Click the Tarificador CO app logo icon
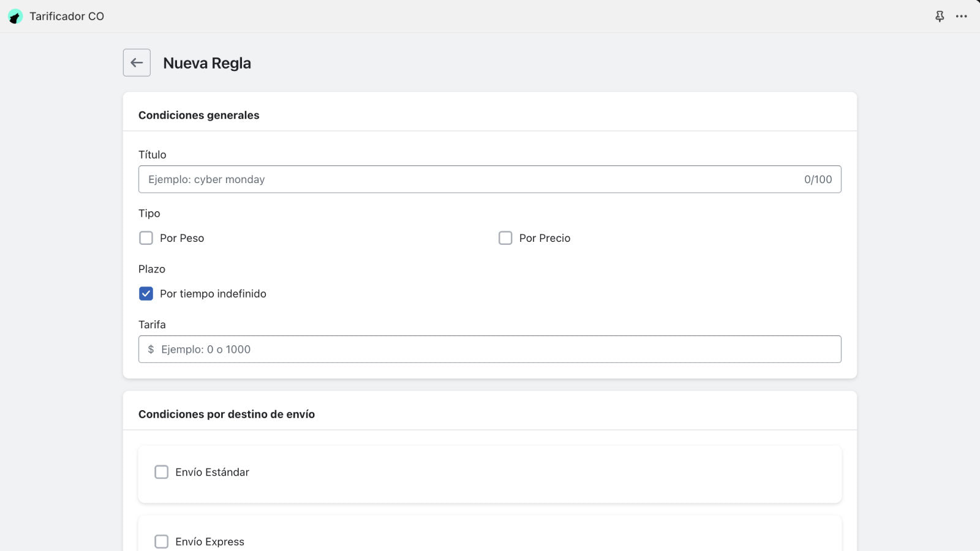This screenshot has height=551, width=980. [15, 17]
